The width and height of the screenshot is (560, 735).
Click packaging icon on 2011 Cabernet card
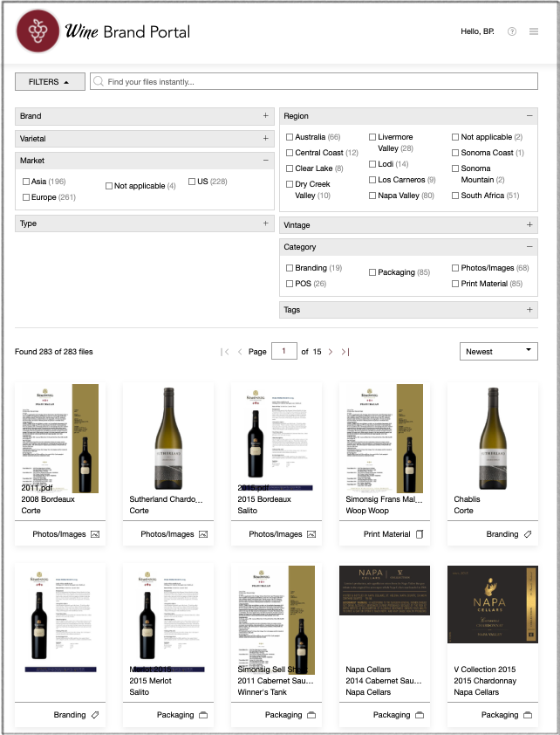click(x=311, y=715)
